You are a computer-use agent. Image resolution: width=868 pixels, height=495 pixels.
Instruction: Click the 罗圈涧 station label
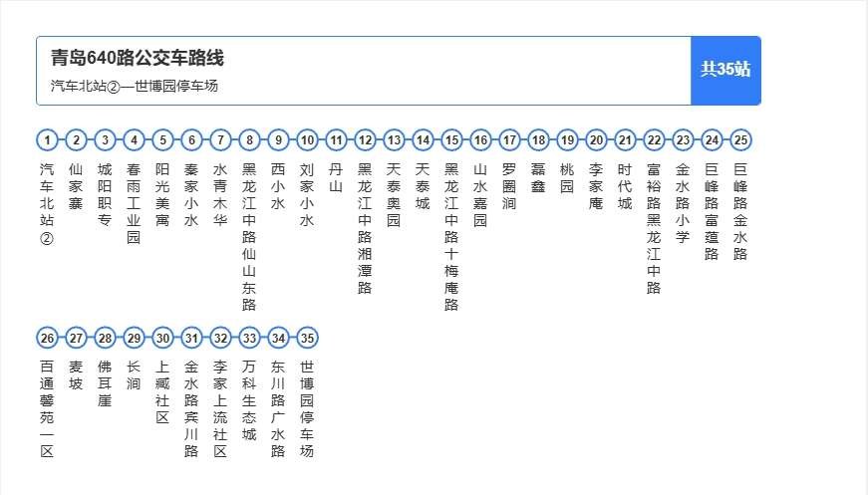pos(508,186)
